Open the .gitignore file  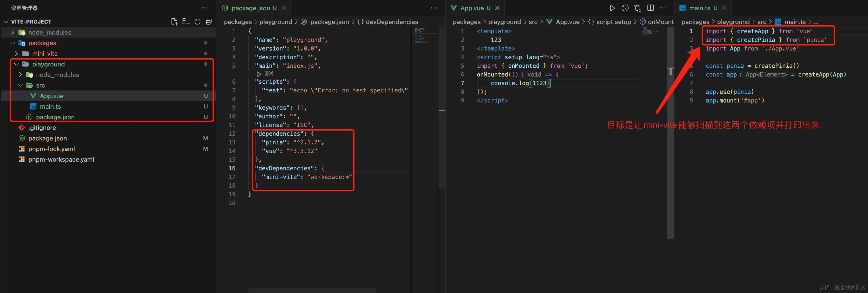tap(108, 128)
